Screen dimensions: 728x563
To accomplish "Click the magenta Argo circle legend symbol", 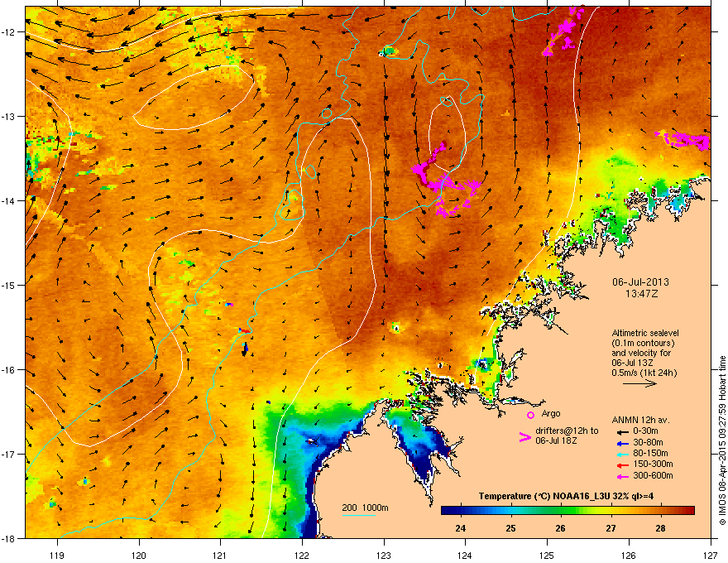I will [x=530, y=415].
